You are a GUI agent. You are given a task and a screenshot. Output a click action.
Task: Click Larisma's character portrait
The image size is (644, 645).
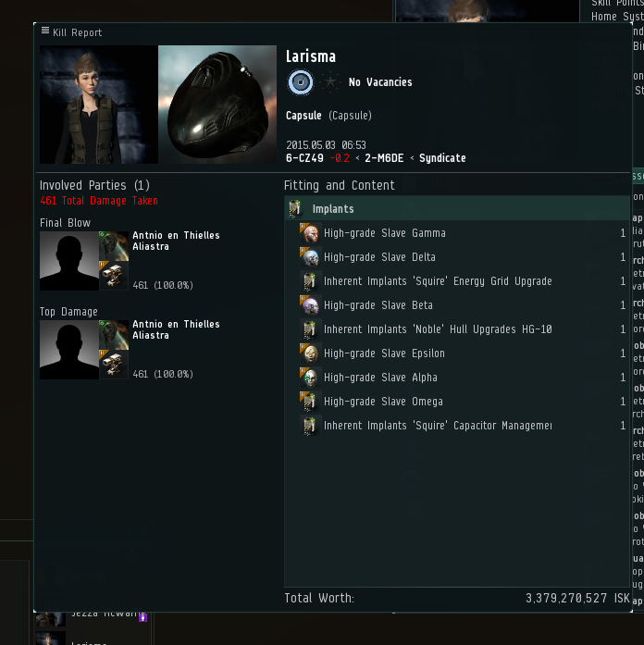click(99, 105)
